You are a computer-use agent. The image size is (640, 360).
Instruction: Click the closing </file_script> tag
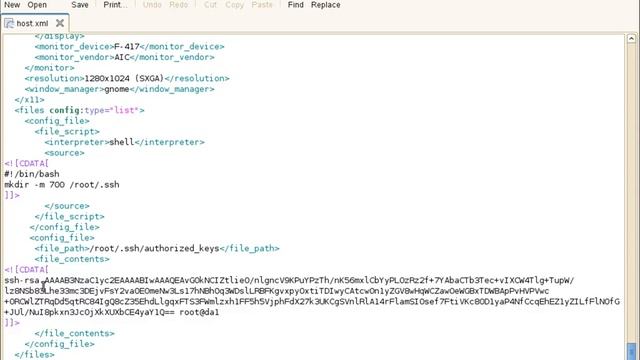(x=69, y=216)
